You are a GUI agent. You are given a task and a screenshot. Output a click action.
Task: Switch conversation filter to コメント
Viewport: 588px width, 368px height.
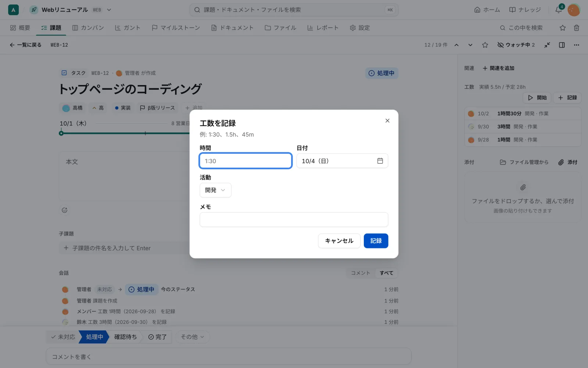[360, 273]
